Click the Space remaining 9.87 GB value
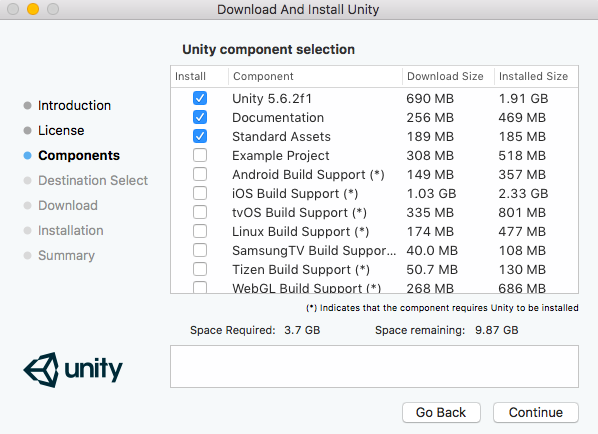 coord(497,330)
